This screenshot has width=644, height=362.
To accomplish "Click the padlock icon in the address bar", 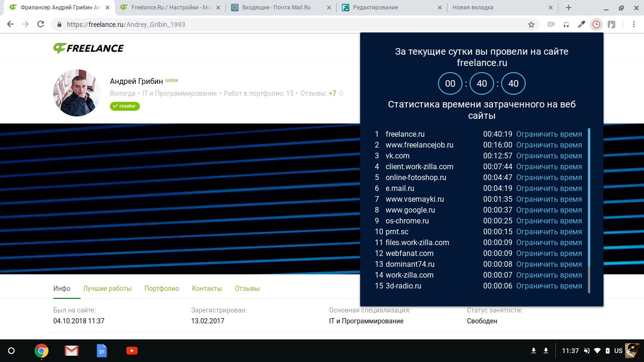I will point(59,25).
